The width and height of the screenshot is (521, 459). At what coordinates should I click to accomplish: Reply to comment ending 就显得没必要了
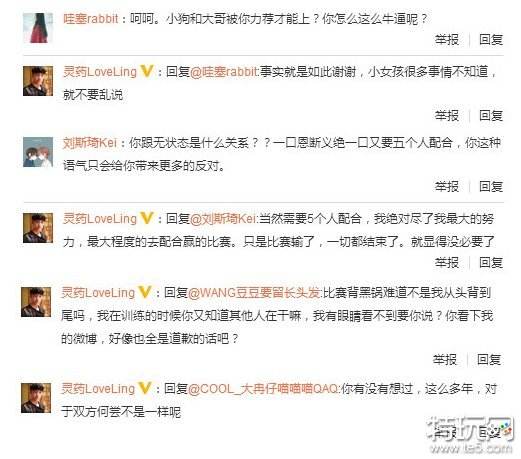tap(491, 262)
